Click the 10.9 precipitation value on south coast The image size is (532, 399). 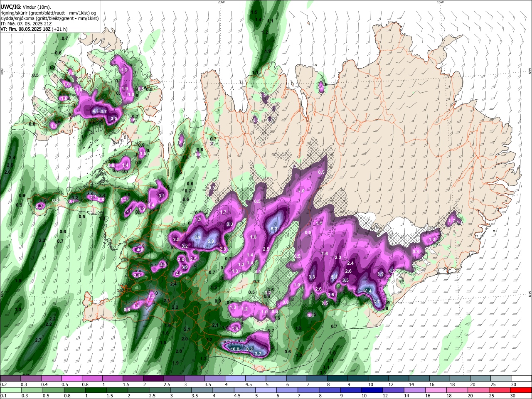[235, 349]
